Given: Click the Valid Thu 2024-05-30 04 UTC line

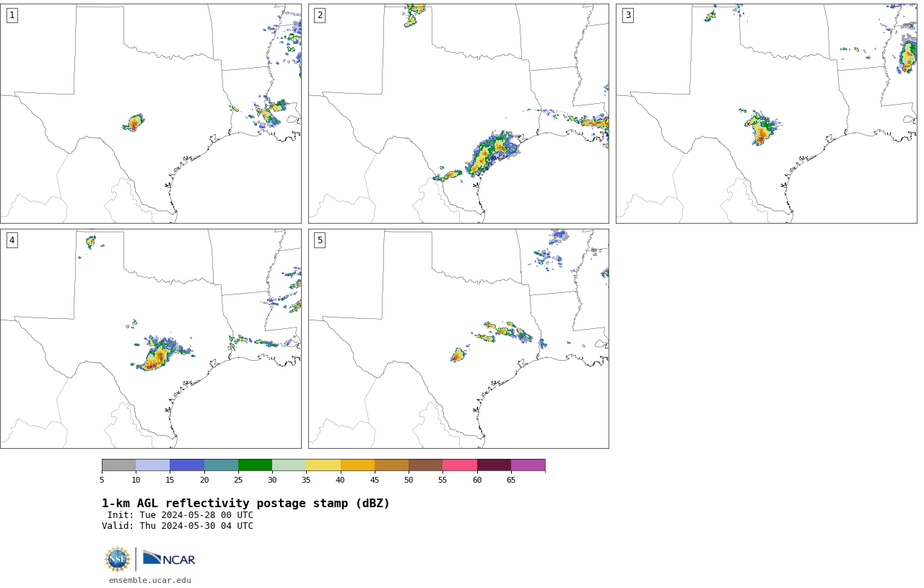Looking at the screenshot, I should click(177, 526).
